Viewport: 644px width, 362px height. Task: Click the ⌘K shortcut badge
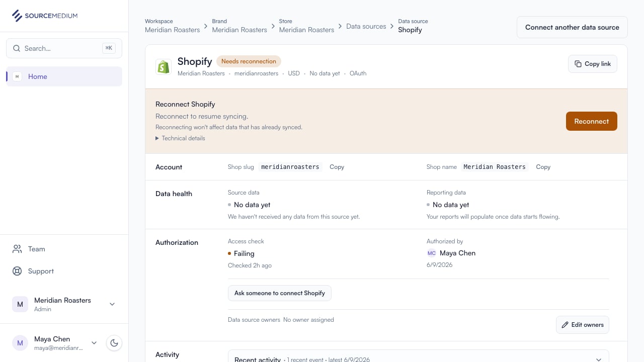coord(109,48)
